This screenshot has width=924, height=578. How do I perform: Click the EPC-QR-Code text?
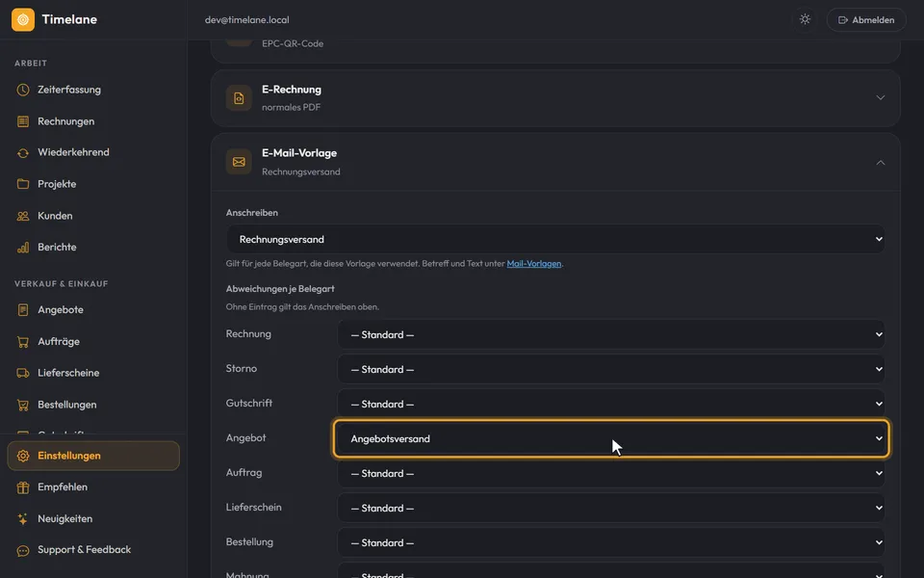click(x=293, y=43)
